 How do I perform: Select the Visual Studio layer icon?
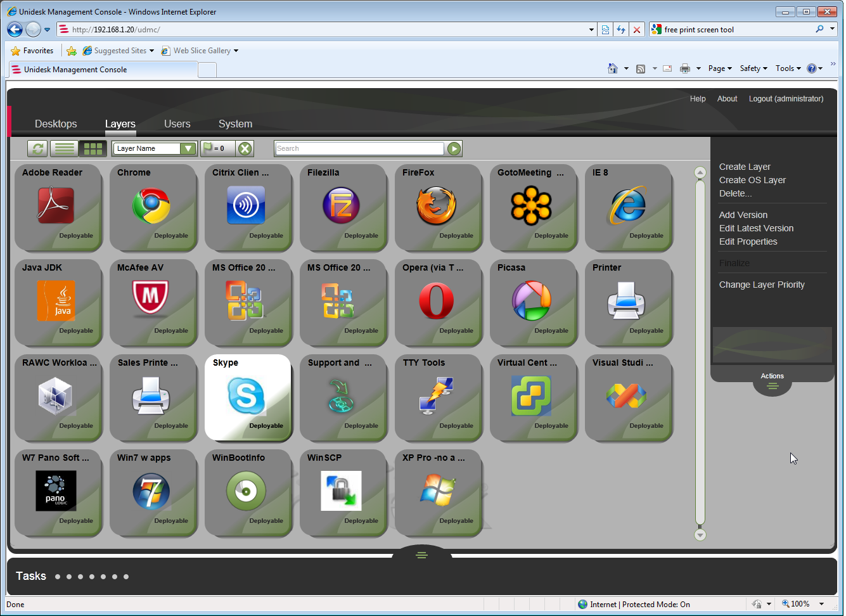click(x=626, y=395)
